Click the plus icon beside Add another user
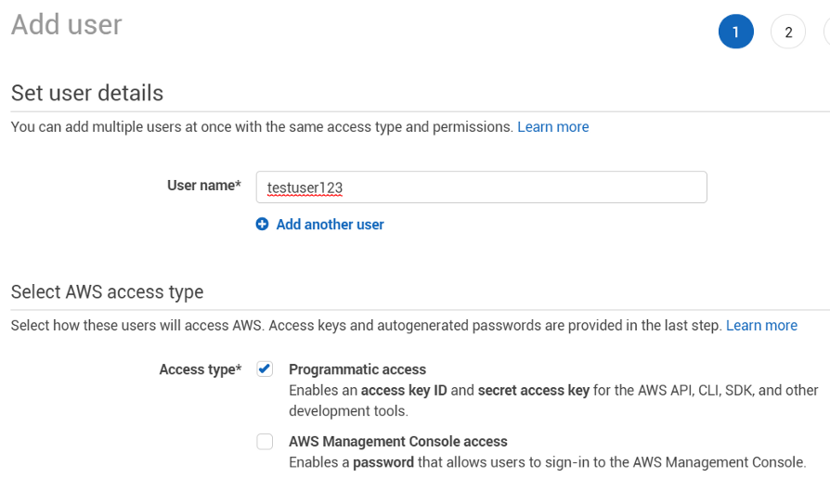The image size is (830, 504). pos(262,224)
